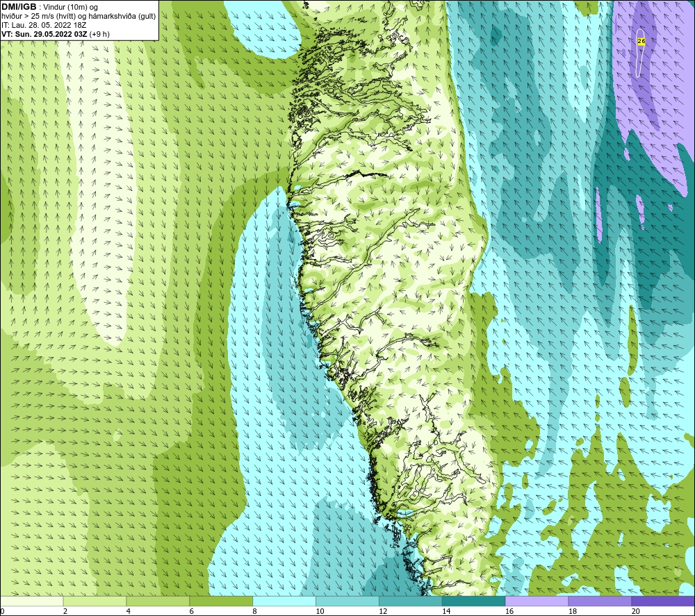Select the green legend swatch between 6 and 8
The width and height of the screenshot is (695, 616).
221,601
